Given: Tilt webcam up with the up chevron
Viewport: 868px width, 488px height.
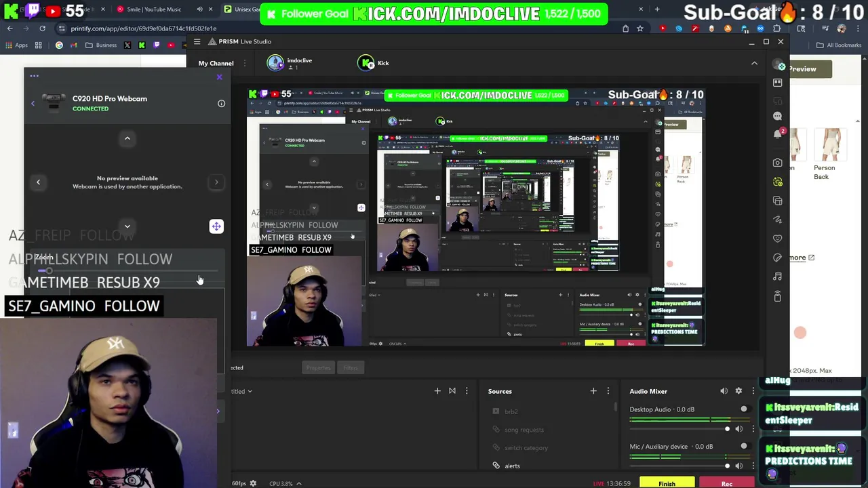Looking at the screenshot, I should [127, 138].
